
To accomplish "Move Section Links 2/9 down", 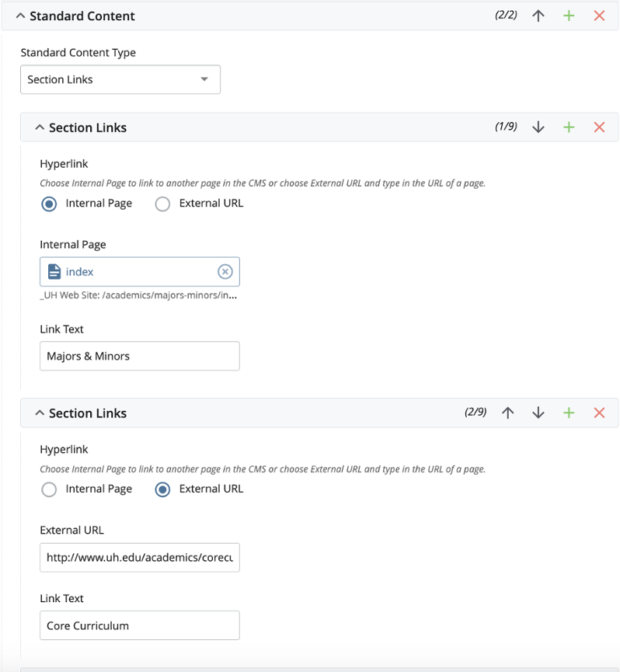I will click(x=538, y=413).
